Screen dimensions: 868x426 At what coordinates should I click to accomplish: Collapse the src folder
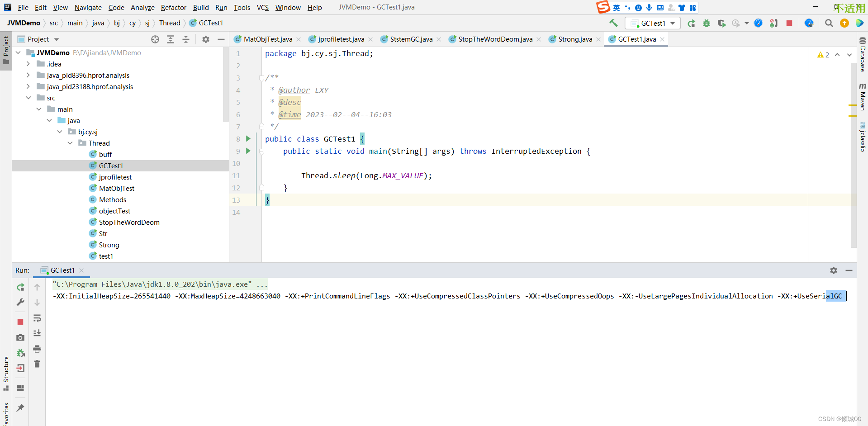click(x=28, y=98)
